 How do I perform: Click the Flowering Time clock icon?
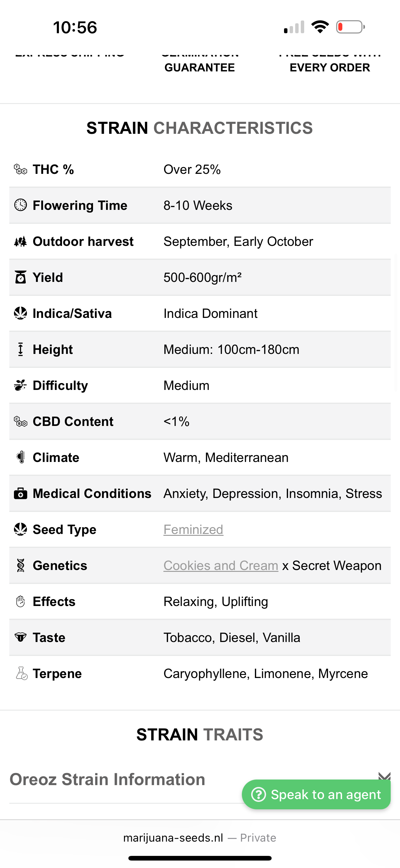(x=20, y=205)
